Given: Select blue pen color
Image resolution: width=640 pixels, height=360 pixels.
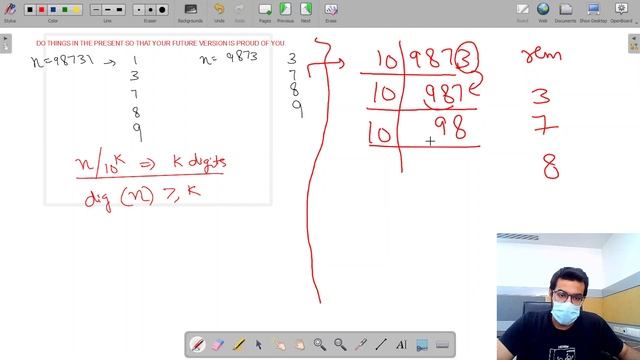Looking at the screenshot, I should click(x=53, y=9).
